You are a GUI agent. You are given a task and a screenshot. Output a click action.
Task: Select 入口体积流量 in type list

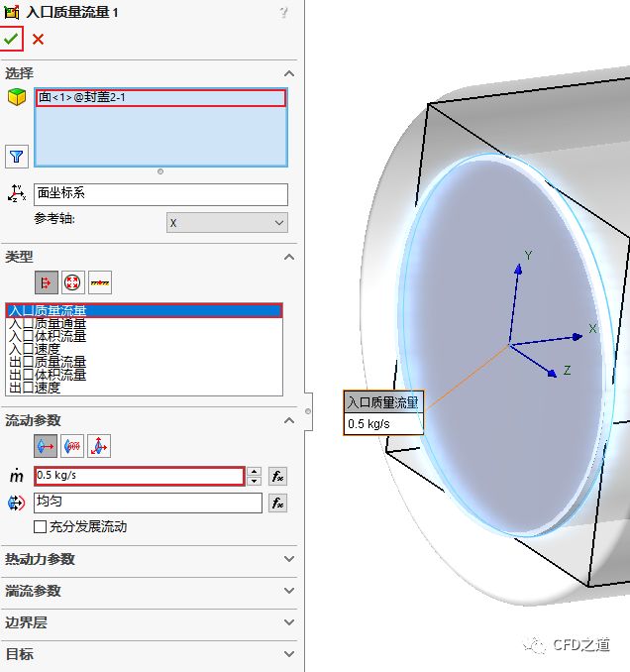coord(144,336)
